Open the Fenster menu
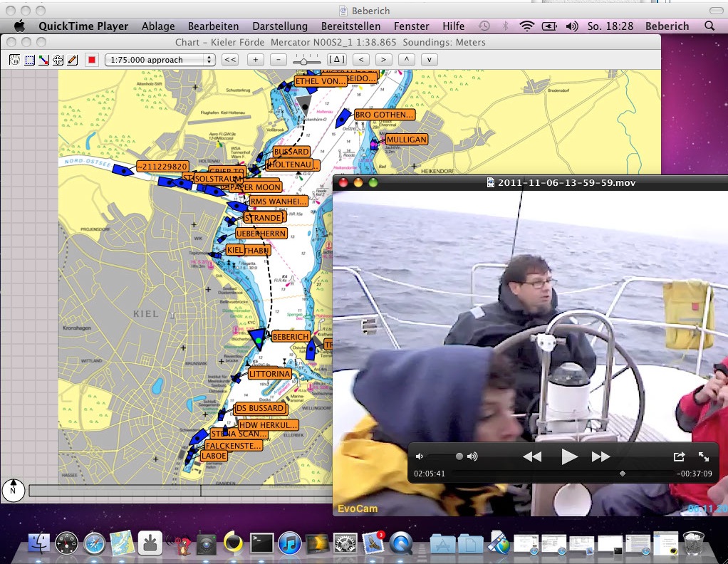 [x=411, y=26]
